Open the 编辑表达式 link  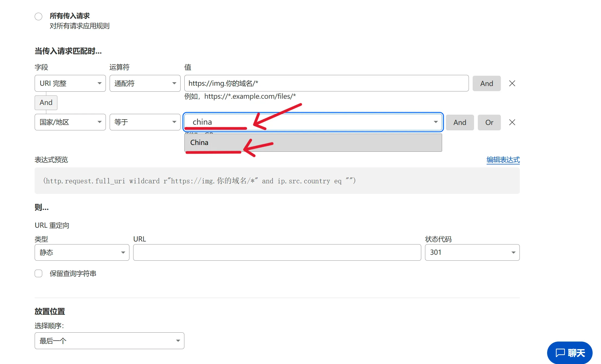point(503,160)
